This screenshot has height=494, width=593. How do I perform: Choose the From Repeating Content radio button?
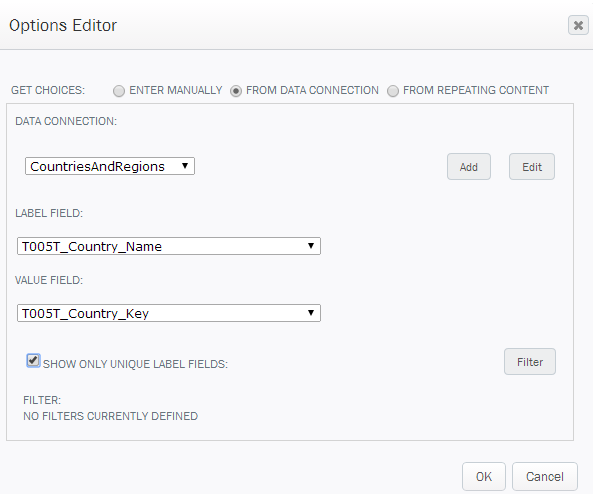tap(393, 91)
